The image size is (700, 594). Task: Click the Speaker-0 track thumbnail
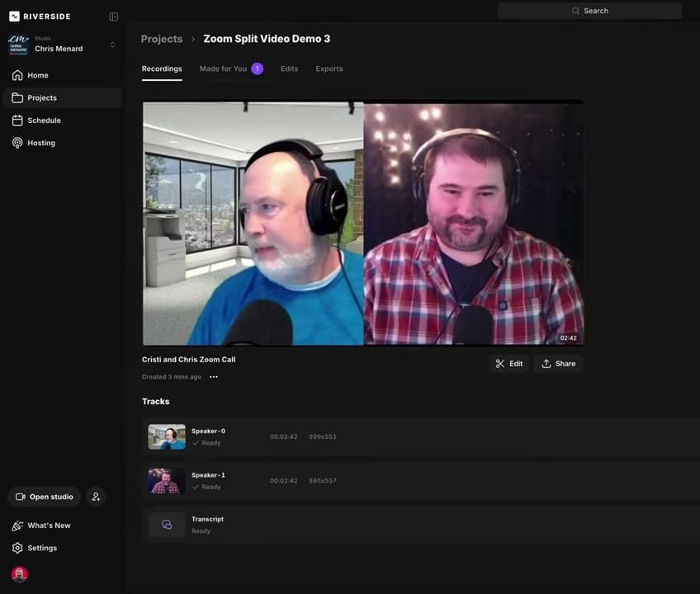click(167, 437)
